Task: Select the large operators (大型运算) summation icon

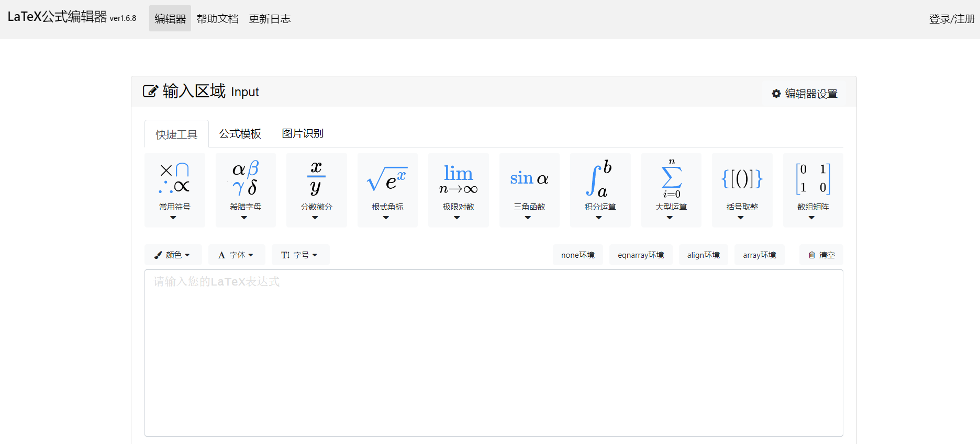Action: [671, 189]
